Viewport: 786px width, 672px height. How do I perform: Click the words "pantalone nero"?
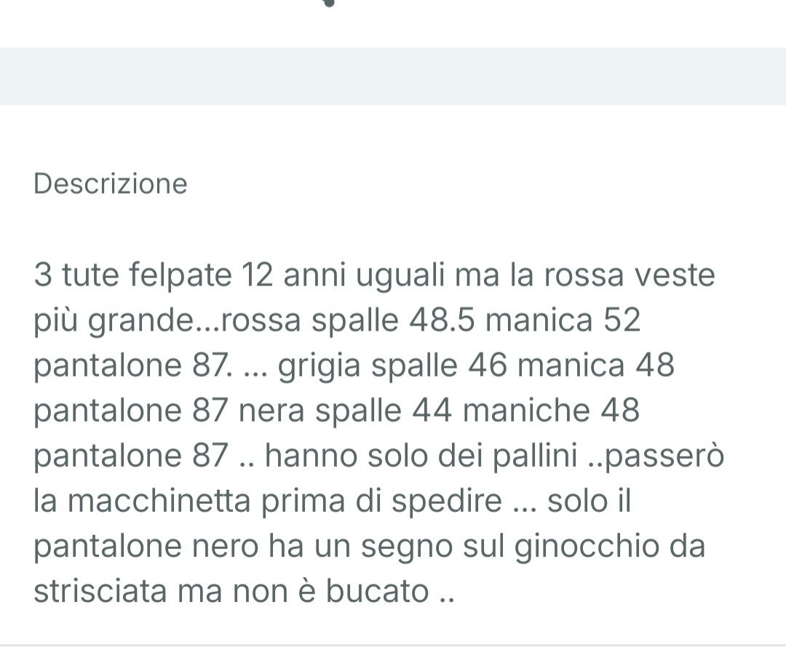pyautogui.click(x=146, y=546)
